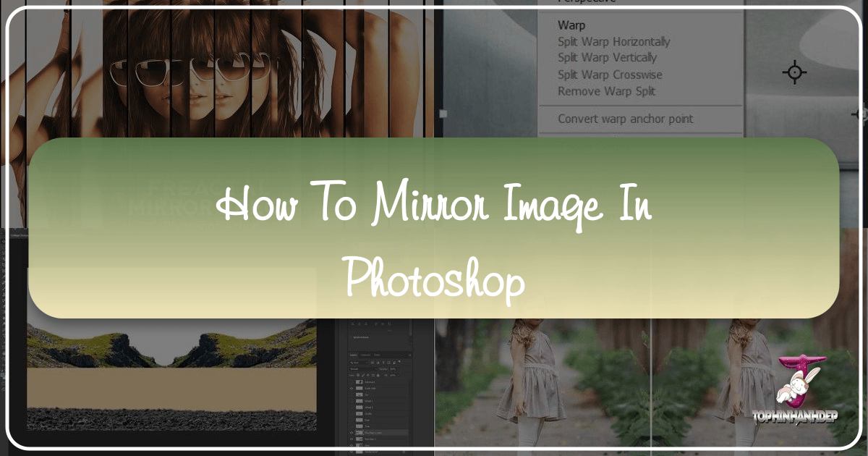Click the filter for adjustment layers icon
This screenshot has width=868, height=456.
coord(378,363)
